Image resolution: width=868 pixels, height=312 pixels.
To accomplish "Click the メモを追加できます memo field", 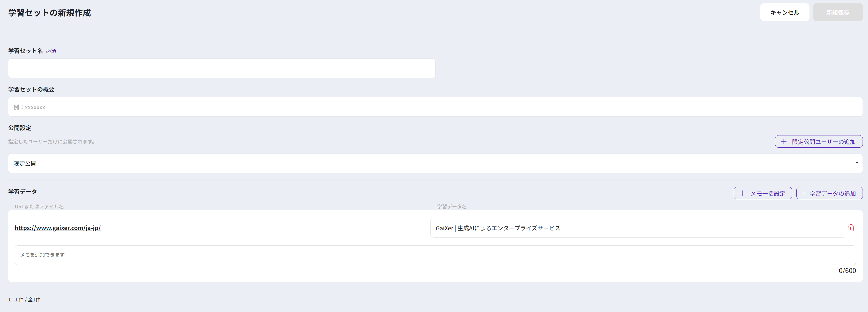I will click(435, 255).
